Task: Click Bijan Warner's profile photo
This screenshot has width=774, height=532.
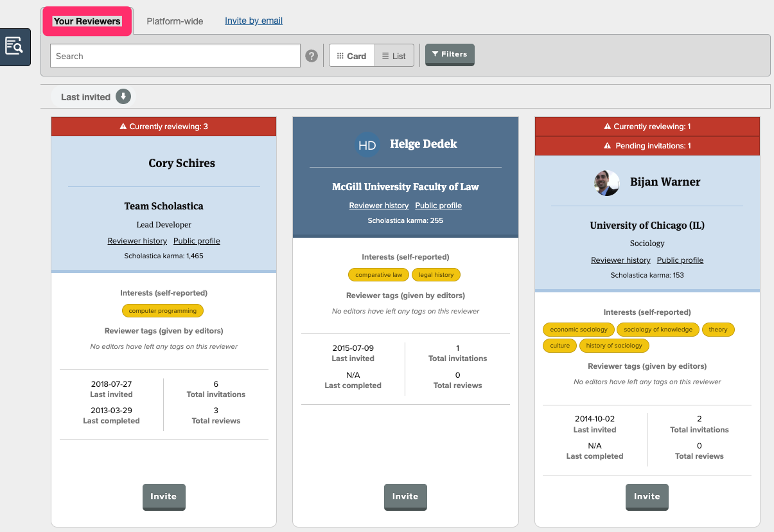Action: [607, 183]
